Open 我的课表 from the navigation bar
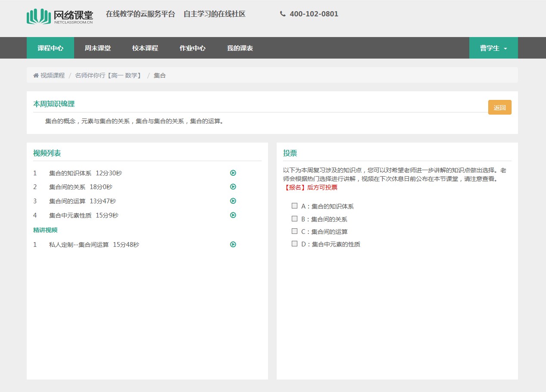The height and width of the screenshot is (392, 546). pyautogui.click(x=240, y=48)
